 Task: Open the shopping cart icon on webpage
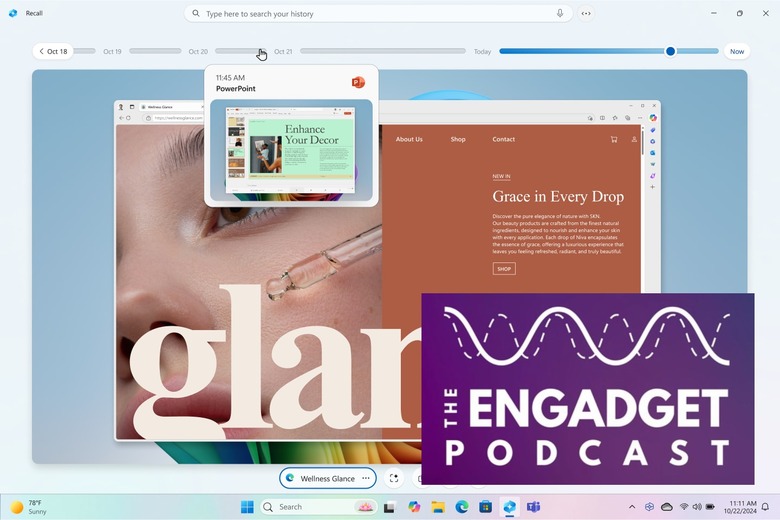click(x=613, y=140)
